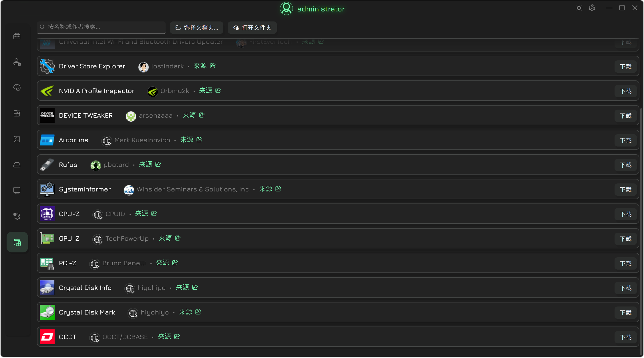
Task: Open the 来源 link for Rufus
Action: [x=150, y=164]
